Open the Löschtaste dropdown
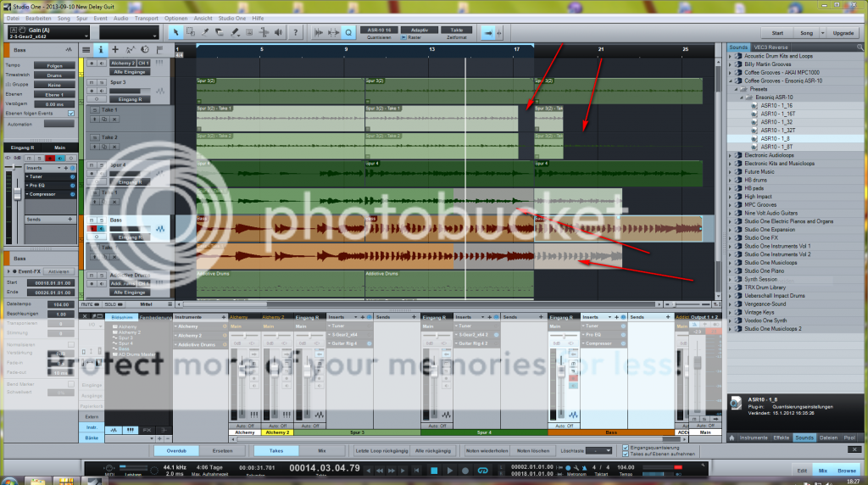 coord(598,451)
